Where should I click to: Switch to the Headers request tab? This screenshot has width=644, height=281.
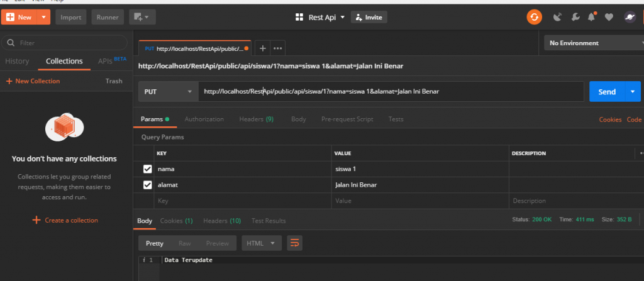255,119
